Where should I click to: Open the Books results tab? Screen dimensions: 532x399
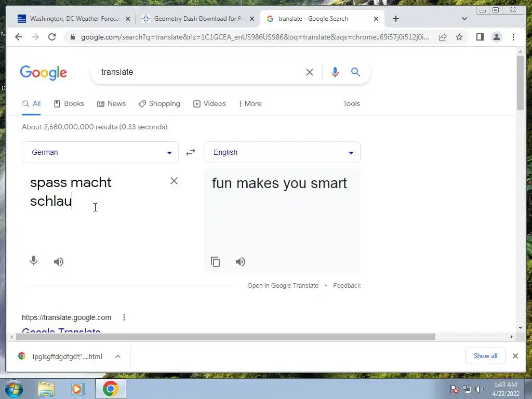pos(69,104)
